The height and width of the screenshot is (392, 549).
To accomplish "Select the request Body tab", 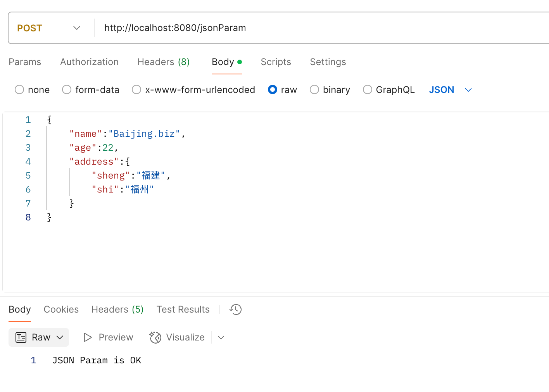I will coord(227,62).
